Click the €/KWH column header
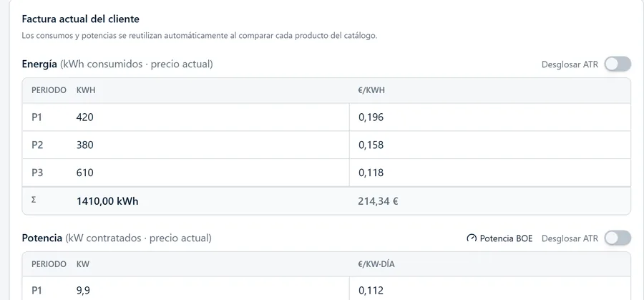This screenshot has height=300, width=644. pyautogui.click(x=371, y=90)
